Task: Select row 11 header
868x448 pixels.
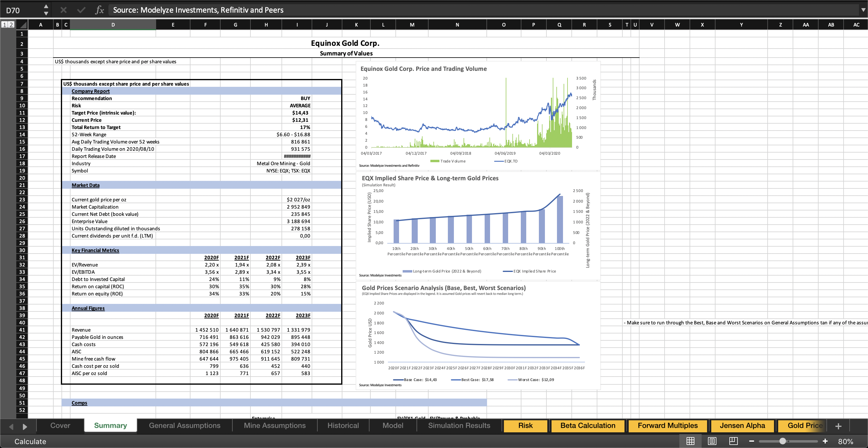Action: (22, 112)
